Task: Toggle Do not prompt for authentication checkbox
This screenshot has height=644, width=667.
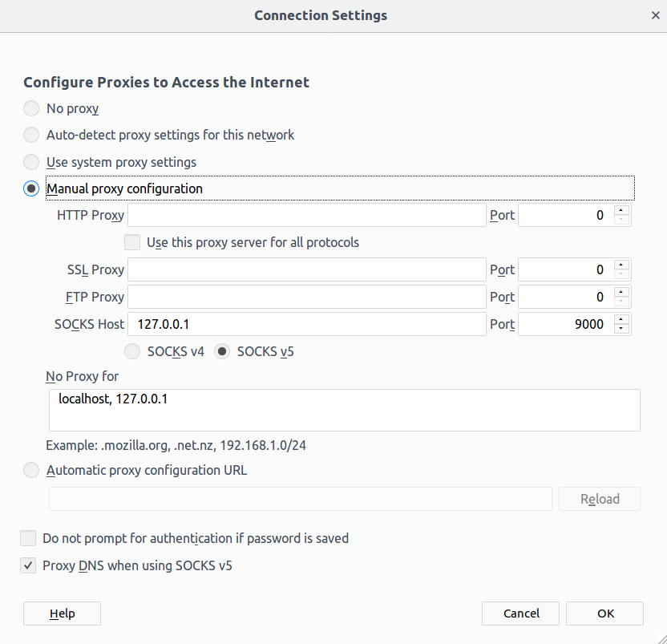Action: tap(28, 538)
